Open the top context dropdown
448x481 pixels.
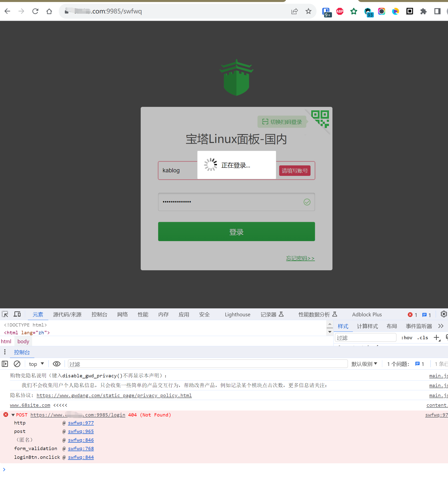[x=36, y=364]
